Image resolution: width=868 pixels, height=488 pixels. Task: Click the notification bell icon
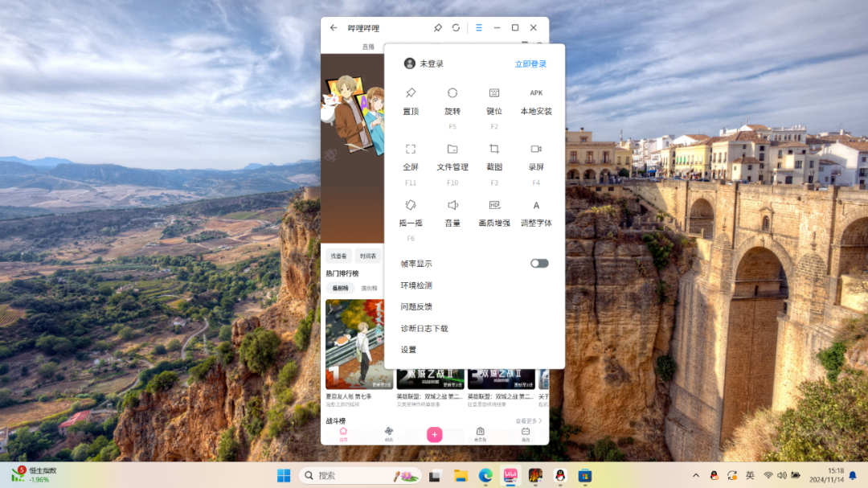[x=853, y=475]
